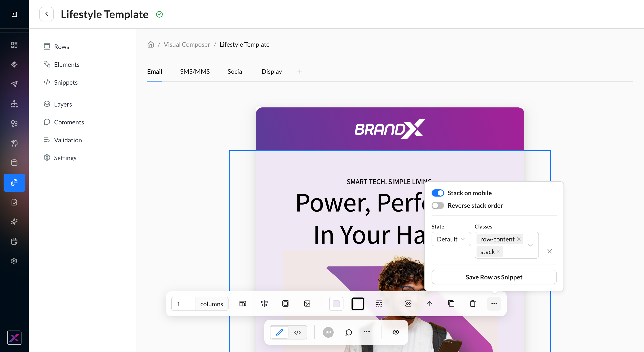Switch to visual edit pencil mode

tap(280, 332)
